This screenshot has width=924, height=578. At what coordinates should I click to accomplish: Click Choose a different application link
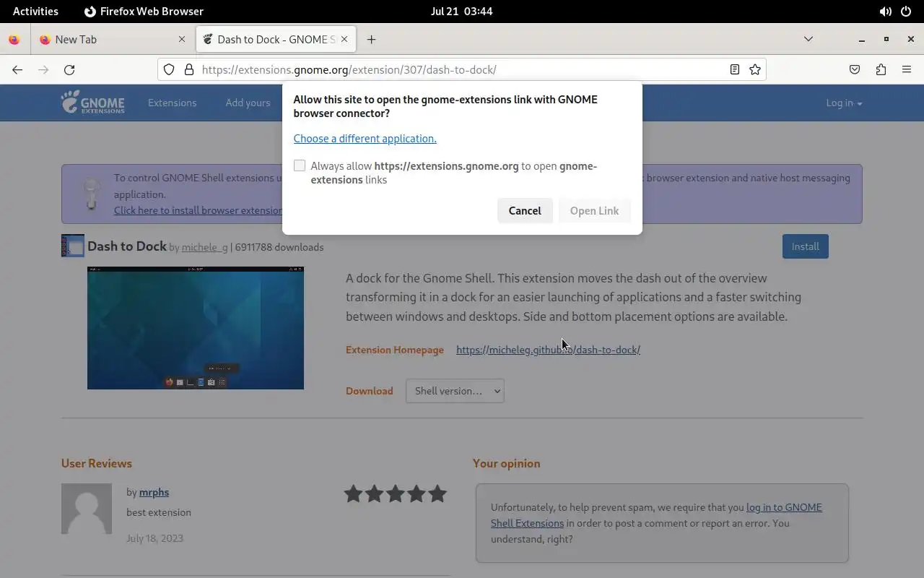[x=365, y=138]
